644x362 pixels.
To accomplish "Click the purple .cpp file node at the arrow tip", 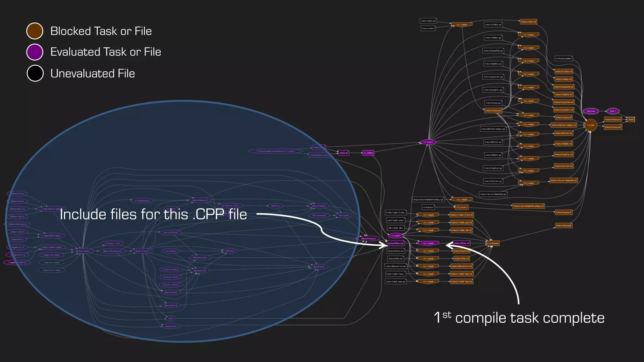I will [396, 243].
